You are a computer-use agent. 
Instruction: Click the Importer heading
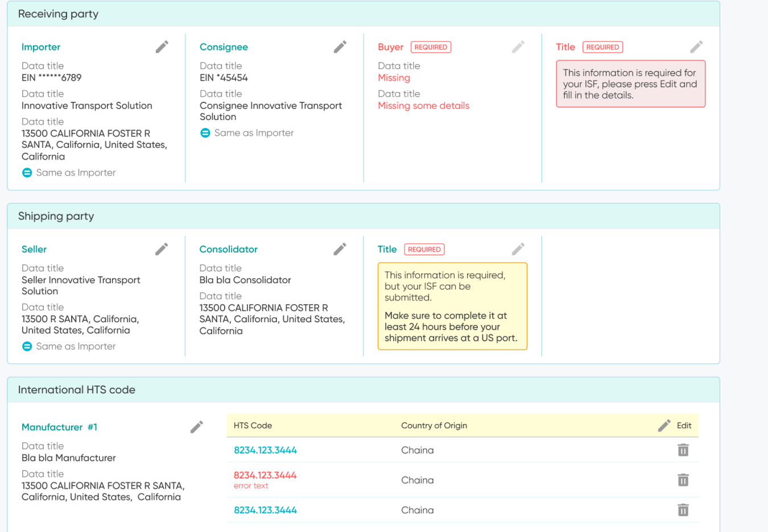pos(41,47)
